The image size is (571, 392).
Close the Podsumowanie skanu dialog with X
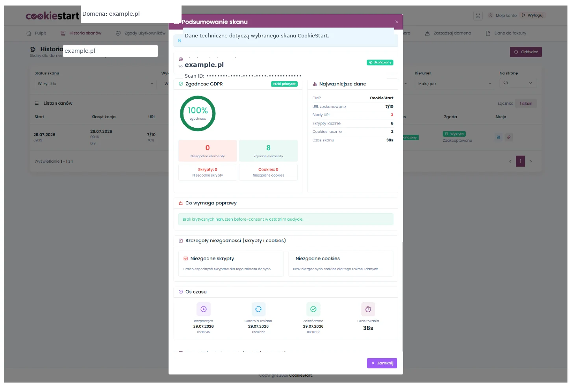coord(397,22)
